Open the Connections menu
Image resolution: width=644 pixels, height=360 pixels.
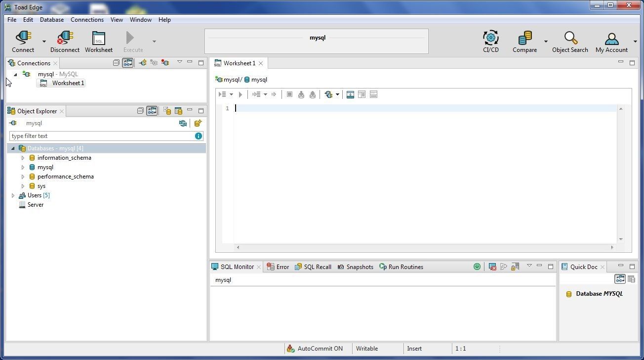coord(87,20)
